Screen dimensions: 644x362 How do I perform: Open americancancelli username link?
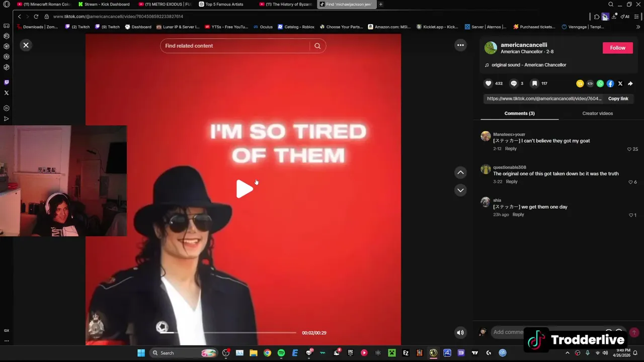524,45
